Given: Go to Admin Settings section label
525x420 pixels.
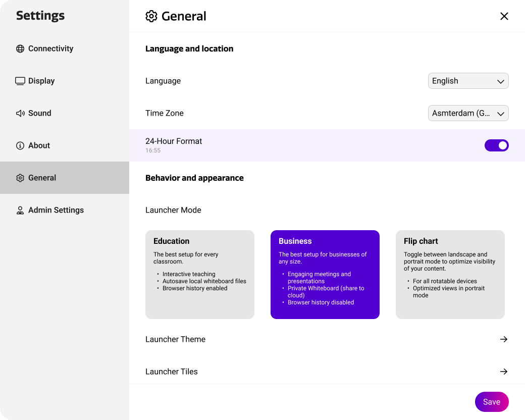Looking at the screenshot, I should [56, 210].
